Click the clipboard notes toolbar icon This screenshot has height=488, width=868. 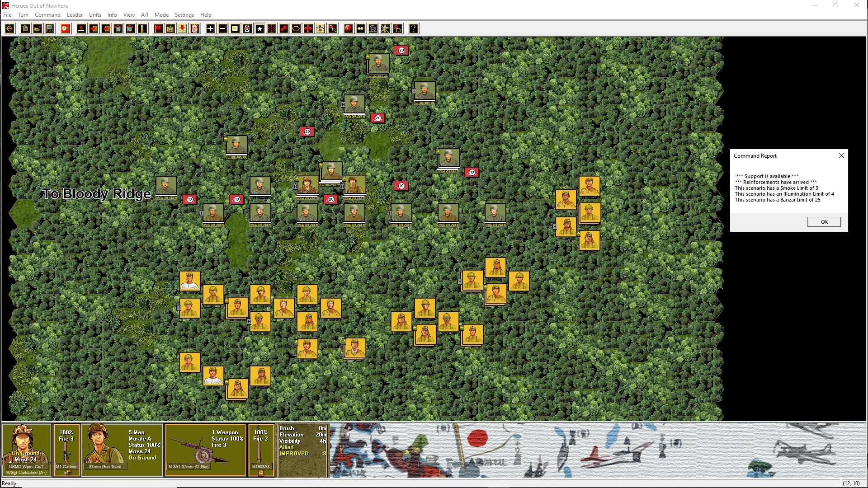(x=25, y=29)
